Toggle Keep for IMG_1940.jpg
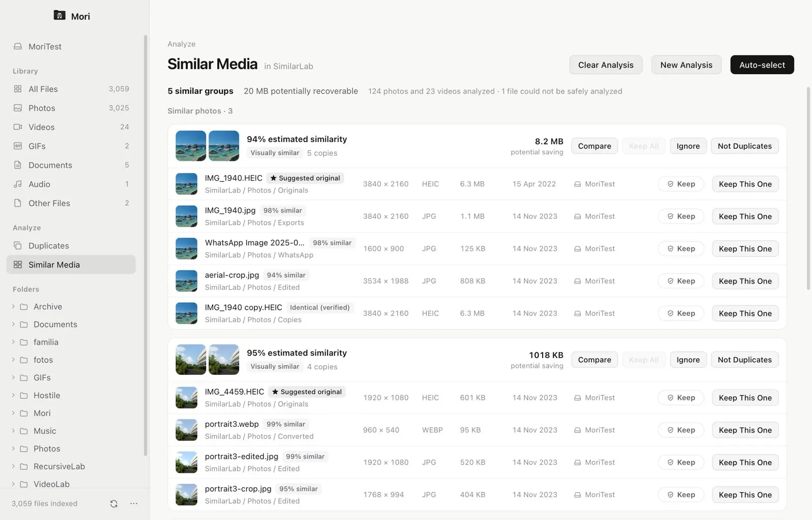The width and height of the screenshot is (812, 520). click(681, 216)
